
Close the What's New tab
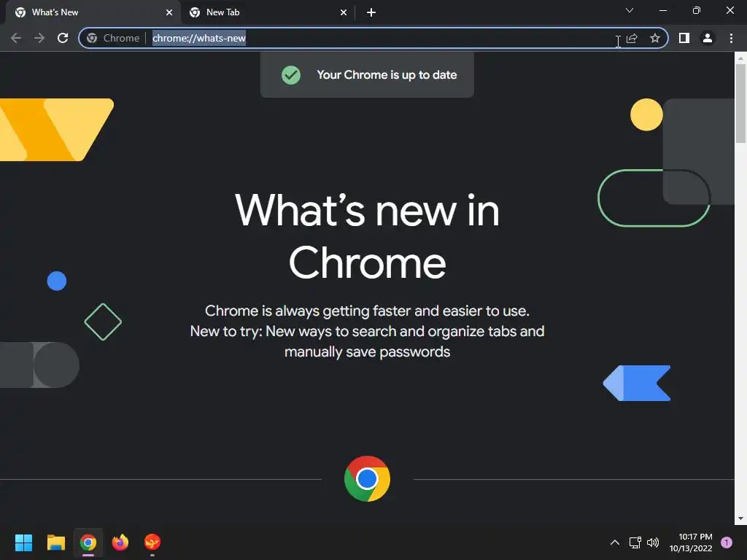pyautogui.click(x=169, y=12)
